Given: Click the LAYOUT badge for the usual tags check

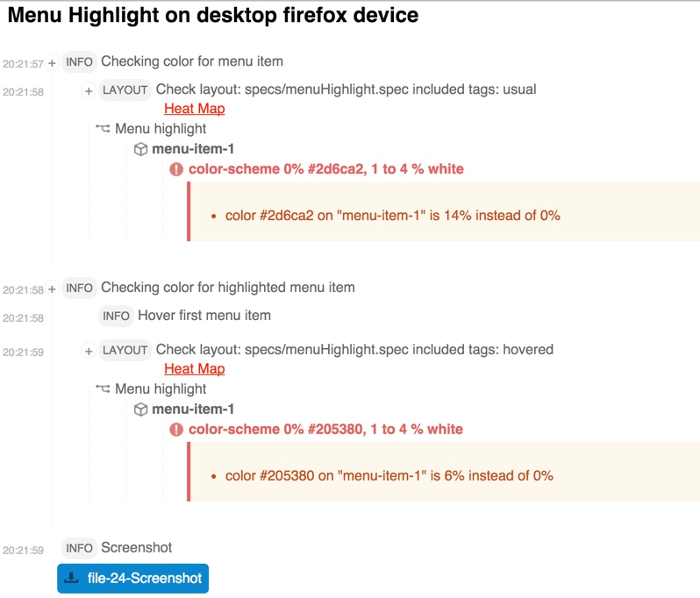Looking at the screenshot, I should pos(125,90).
